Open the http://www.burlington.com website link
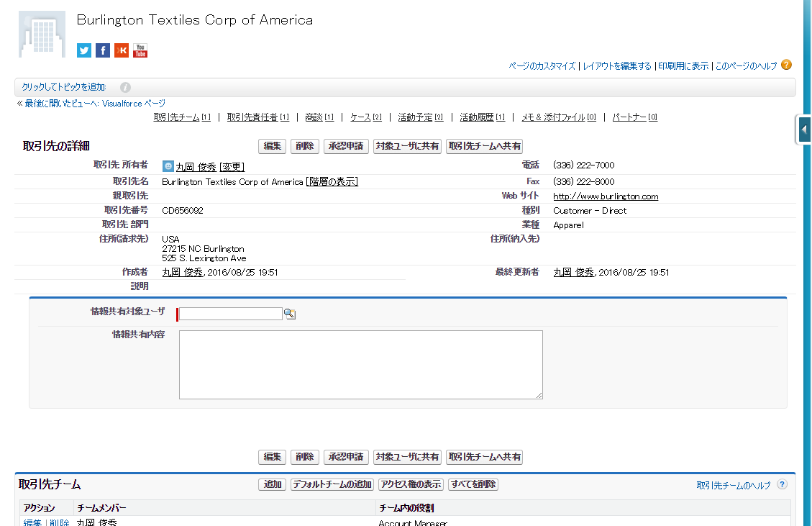 pyautogui.click(x=606, y=196)
